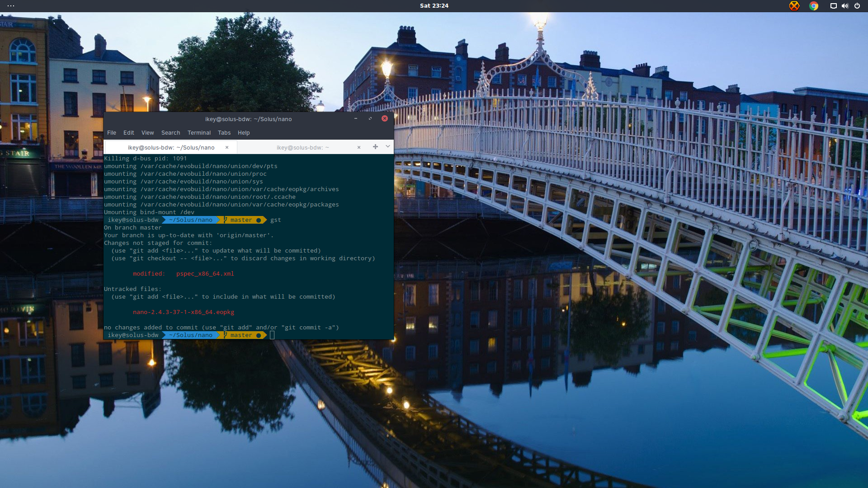Open the Edit menu in terminal
Screen dimensions: 868x488
coord(129,133)
